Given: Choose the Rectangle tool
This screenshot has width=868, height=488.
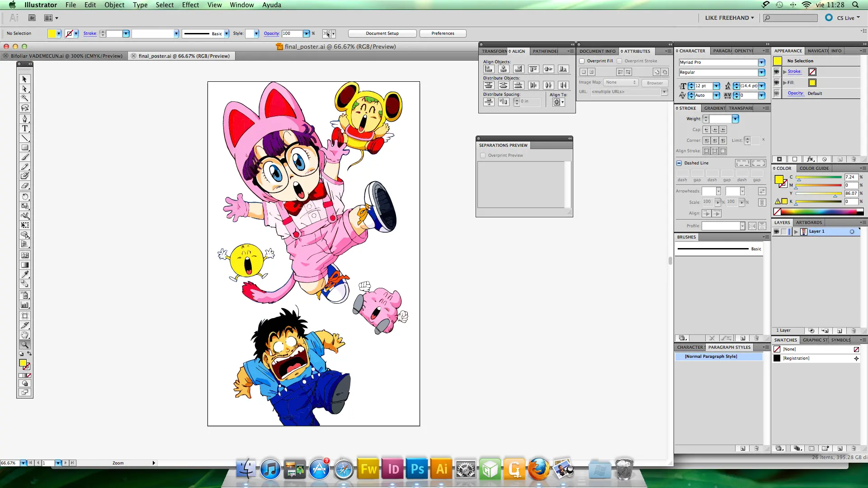Looking at the screenshot, I should [x=25, y=147].
